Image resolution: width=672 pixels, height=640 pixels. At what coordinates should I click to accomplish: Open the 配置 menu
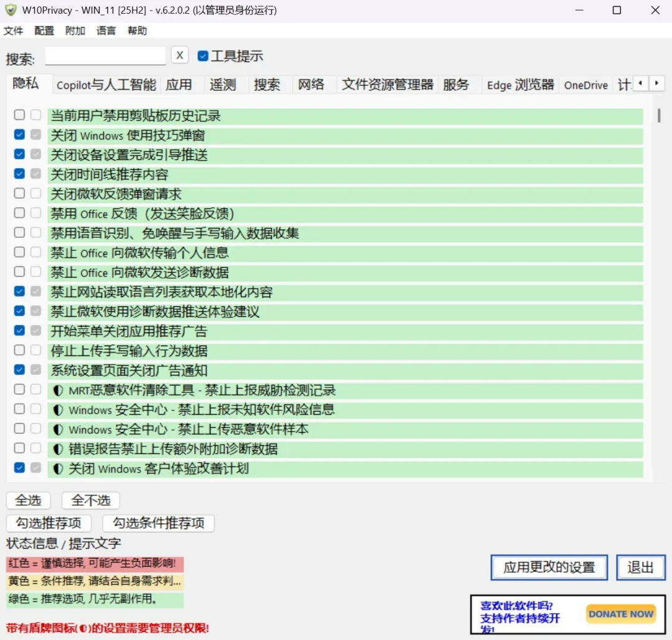[x=44, y=31]
